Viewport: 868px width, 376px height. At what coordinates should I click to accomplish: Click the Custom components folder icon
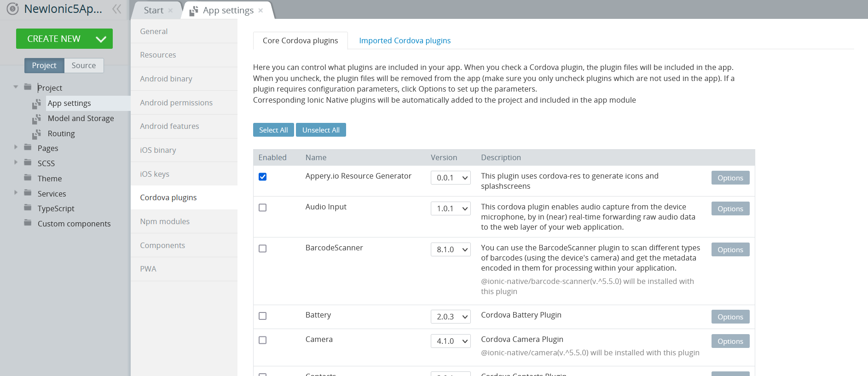point(28,223)
